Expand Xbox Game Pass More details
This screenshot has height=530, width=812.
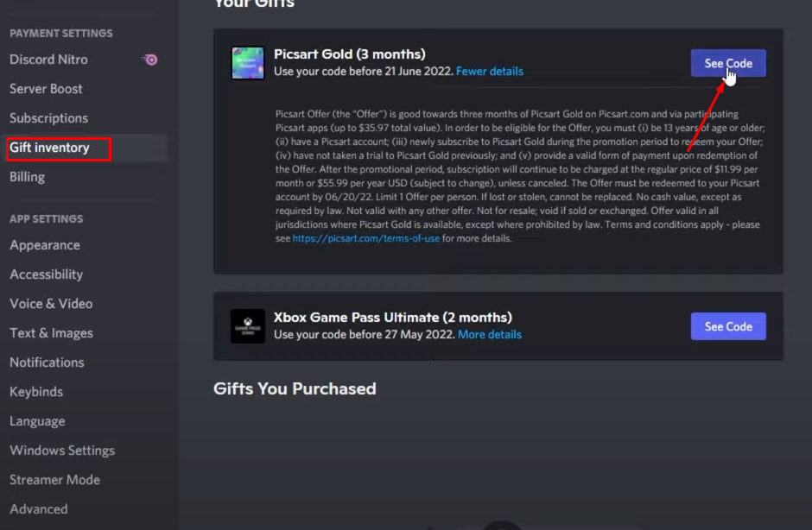pyautogui.click(x=490, y=335)
